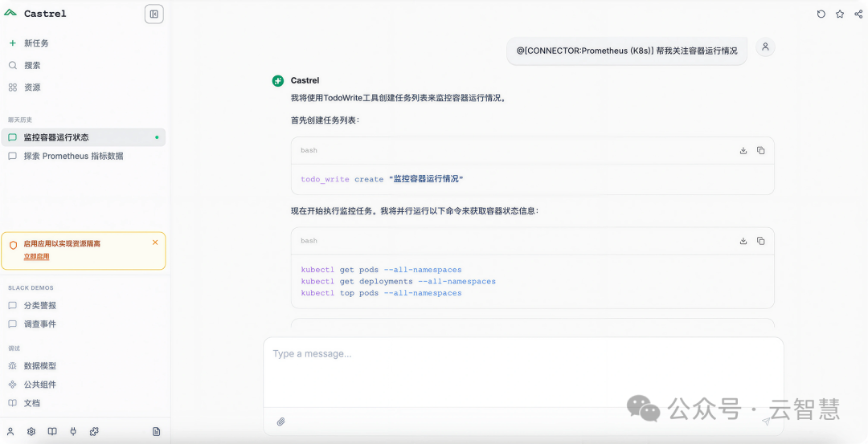Open the 调查事件 demo

pyautogui.click(x=40, y=324)
